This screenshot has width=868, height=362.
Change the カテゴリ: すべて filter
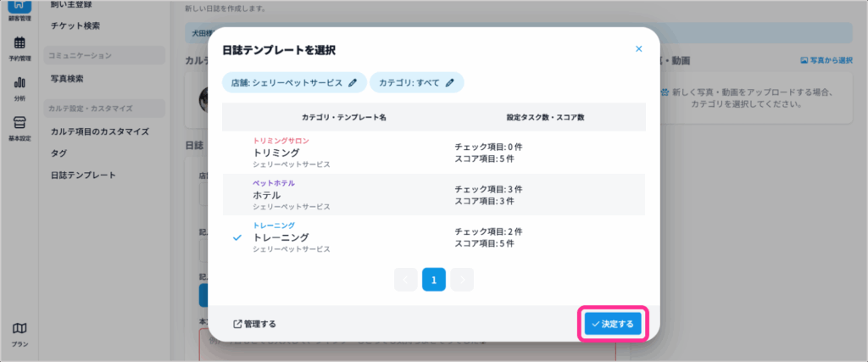(x=409, y=83)
